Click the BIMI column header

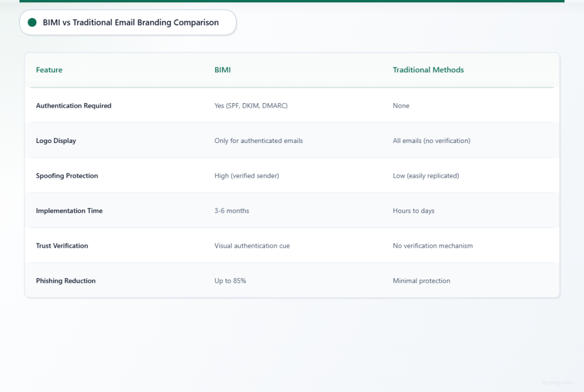click(222, 70)
